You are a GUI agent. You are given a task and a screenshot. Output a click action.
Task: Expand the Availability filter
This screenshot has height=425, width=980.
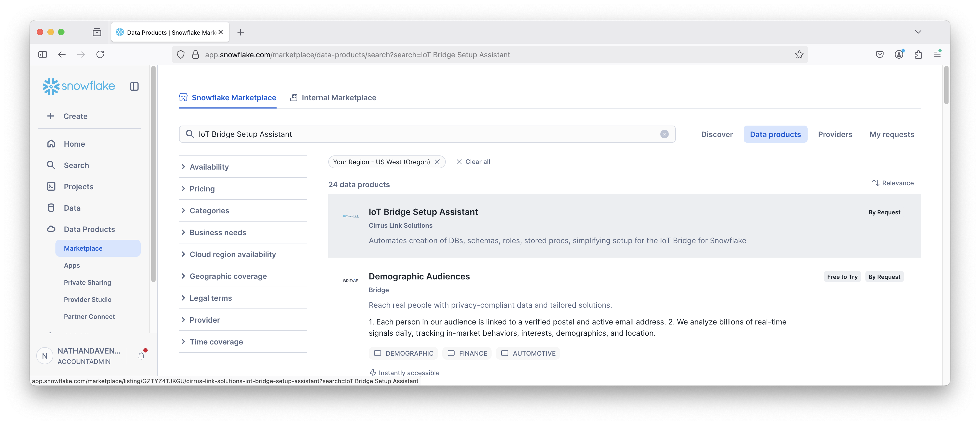(x=243, y=167)
